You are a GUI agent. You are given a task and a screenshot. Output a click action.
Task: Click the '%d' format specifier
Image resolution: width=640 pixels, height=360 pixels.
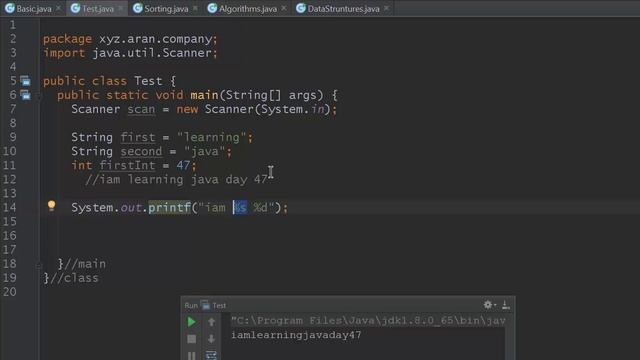pyautogui.click(x=261, y=208)
